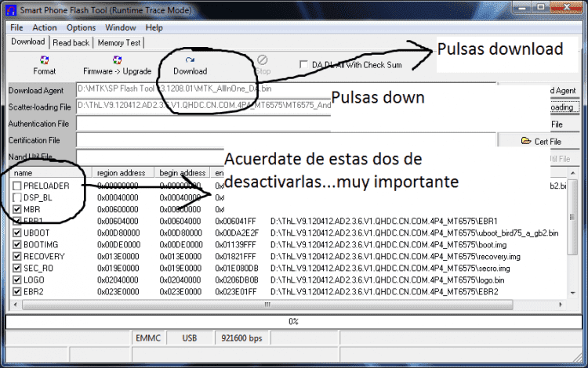Click the EMMC status bar cell
Image resolution: width=588 pixels, height=368 pixels.
coord(148,338)
